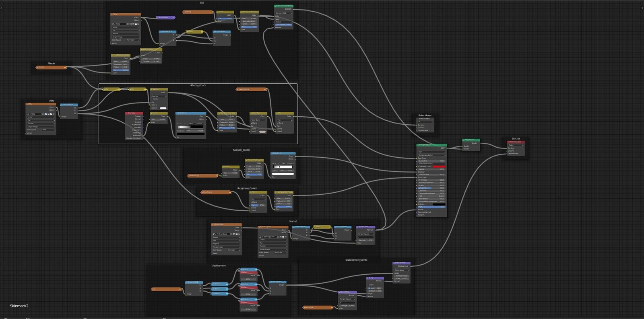
Task: Remove a stop with the Albedo_retouch ColorRamp minus icon
Action: [181, 123]
